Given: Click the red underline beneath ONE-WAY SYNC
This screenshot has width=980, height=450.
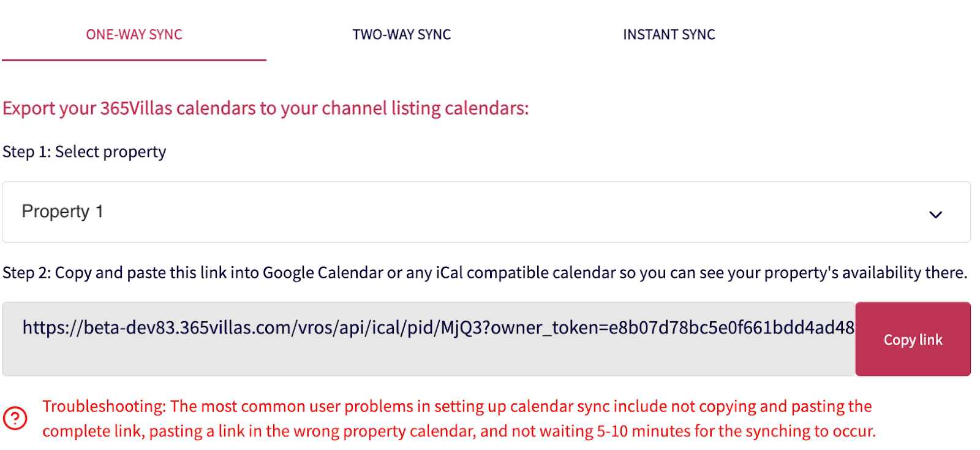Looking at the screenshot, I should (134, 60).
